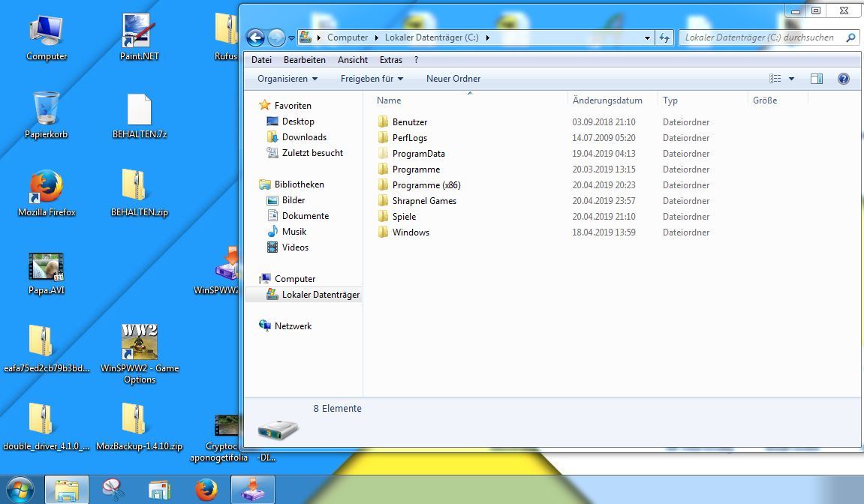The image size is (864, 504).
Task: Click the refresh icon beside the address bar
Action: (664, 37)
